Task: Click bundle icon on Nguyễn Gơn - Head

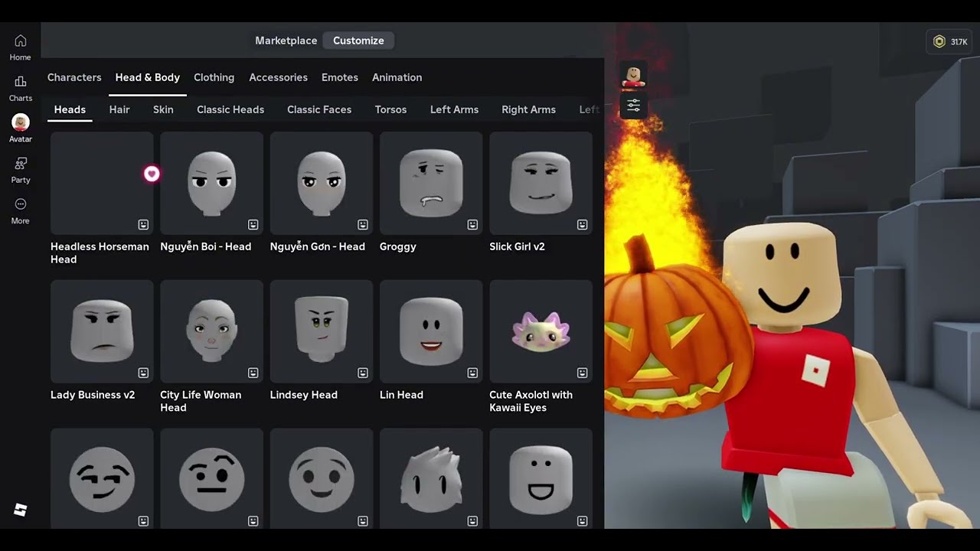Action: pyautogui.click(x=363, y=224)
